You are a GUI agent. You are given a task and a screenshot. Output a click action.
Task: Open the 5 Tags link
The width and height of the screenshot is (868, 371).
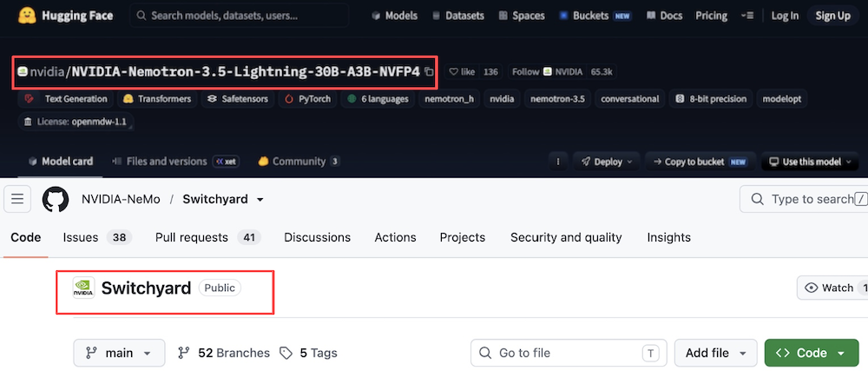(x=308, y=354)
